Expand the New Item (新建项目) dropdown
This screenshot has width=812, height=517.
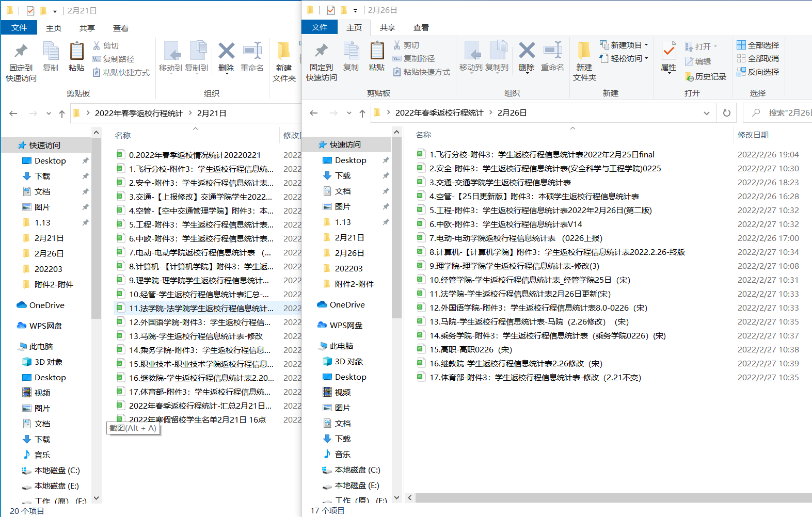[625, 45]
